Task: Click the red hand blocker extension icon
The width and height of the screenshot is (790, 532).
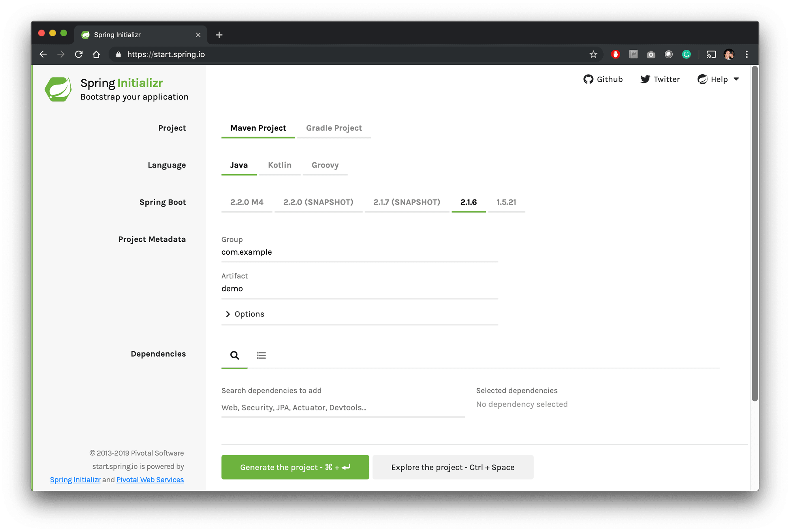Action: tap(615, 55)
